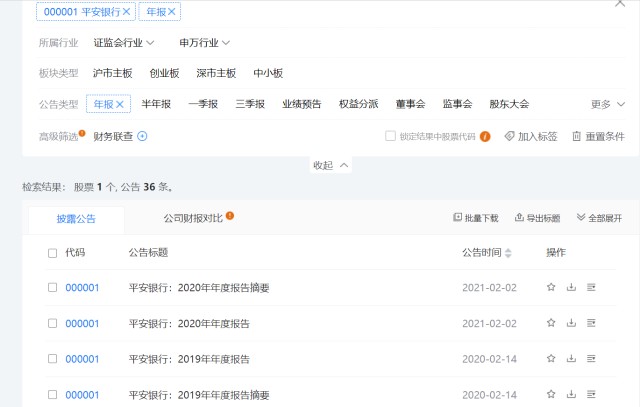The height and width of the screenshot is (407, 640).
Task: Sort by 公告时间 column arrows
Action: click(508, 253)
